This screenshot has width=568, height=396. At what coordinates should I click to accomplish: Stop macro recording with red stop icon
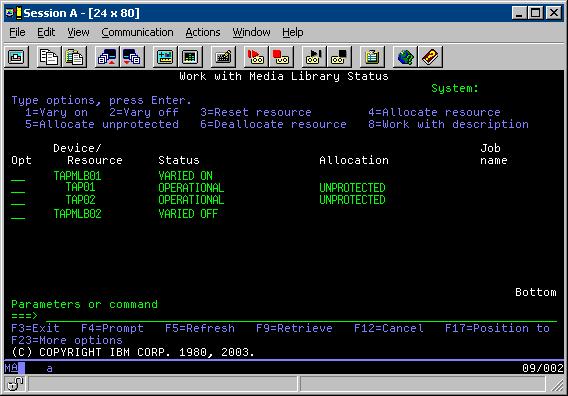pyautogui.click(x=281, y=57)
